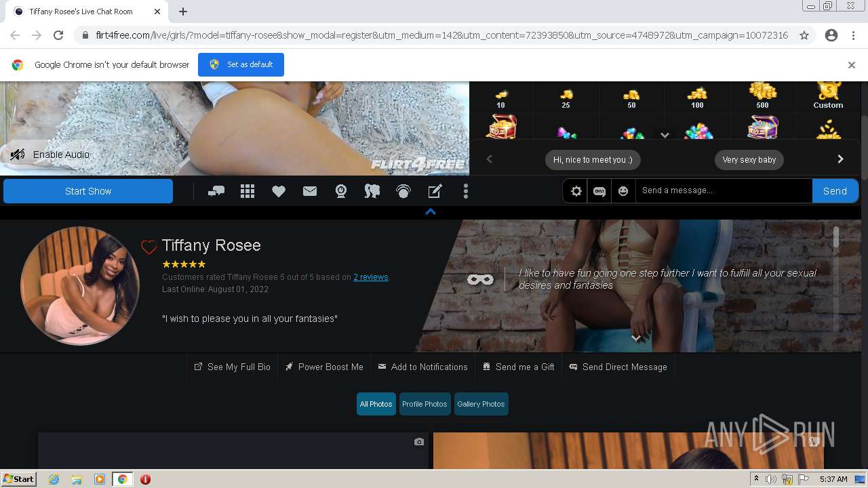868x488 pixels.
Task: Click Add to Notifications
Action: [x=422, y=367]
